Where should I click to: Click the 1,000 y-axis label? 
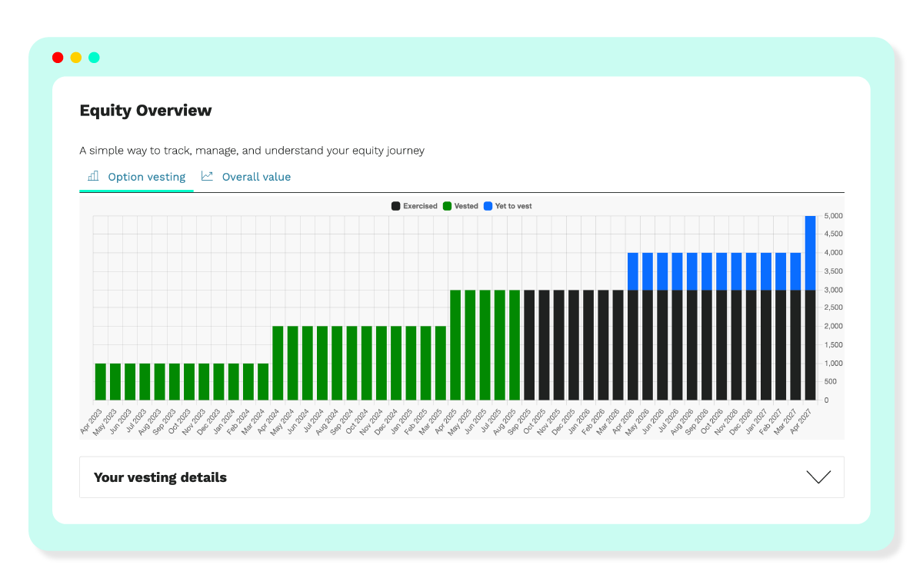[x=834, y=363]
